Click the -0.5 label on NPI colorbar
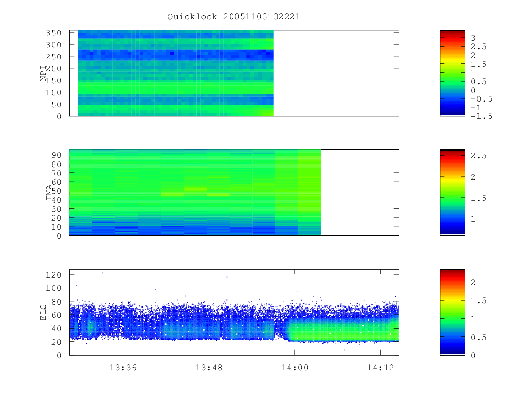Viewport: 532px width, 399px height. 481,99
